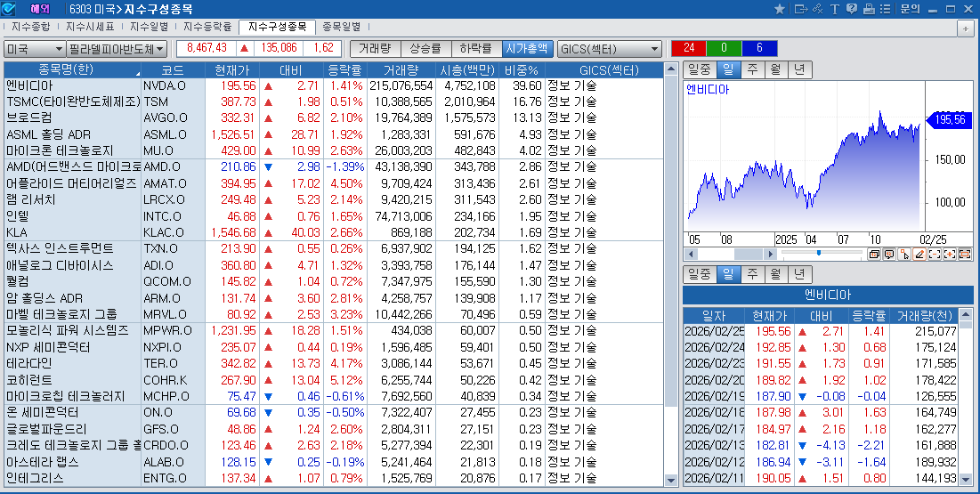
Task: Click chart scrollbar right arrow
Action: pyautogui.click(x=771, y=254)
